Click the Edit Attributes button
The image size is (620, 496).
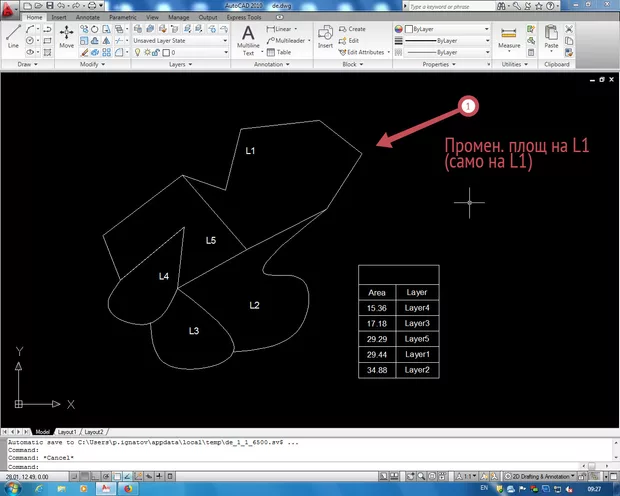[366, 51]
